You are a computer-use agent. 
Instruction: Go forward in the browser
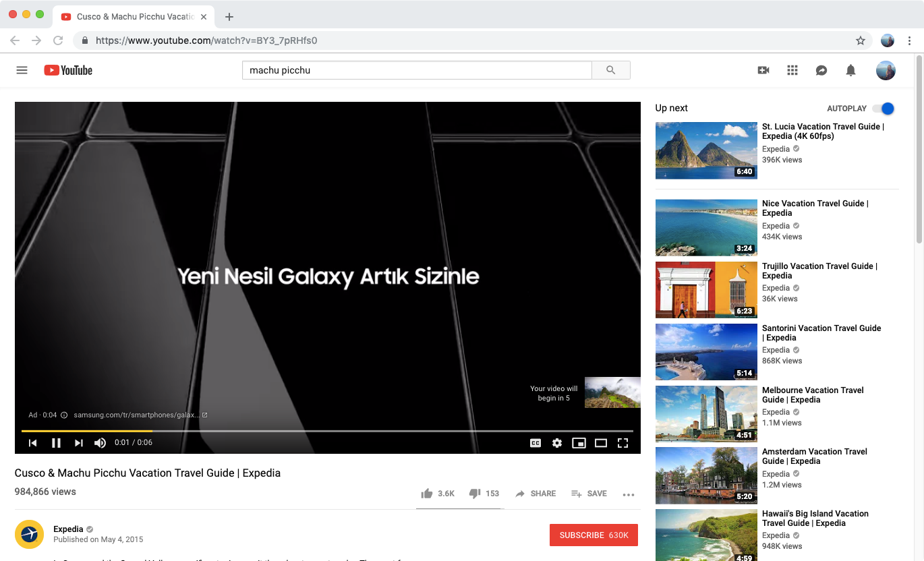(36, 40)
